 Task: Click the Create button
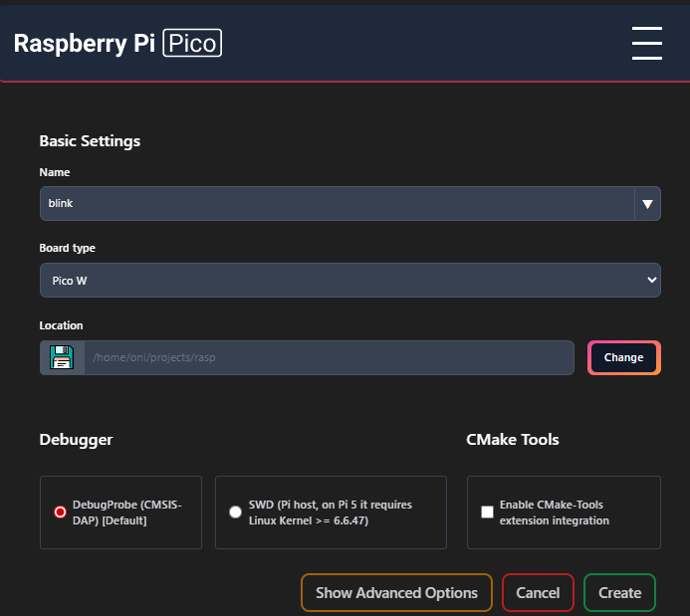619,593
